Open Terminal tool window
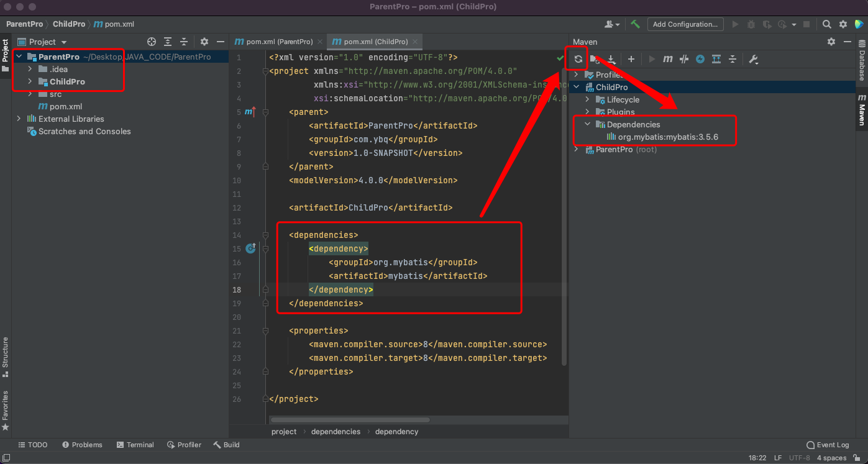Viewport: 868px width, 464px height. click(135, 445)
